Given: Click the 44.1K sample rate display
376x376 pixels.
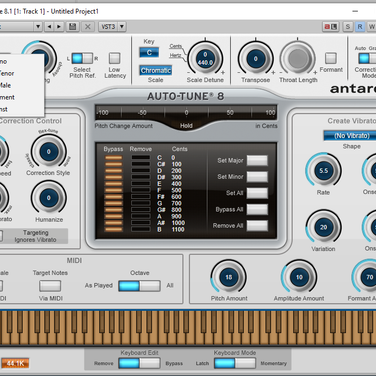Looking at the screenshot, I should (15, 363).
